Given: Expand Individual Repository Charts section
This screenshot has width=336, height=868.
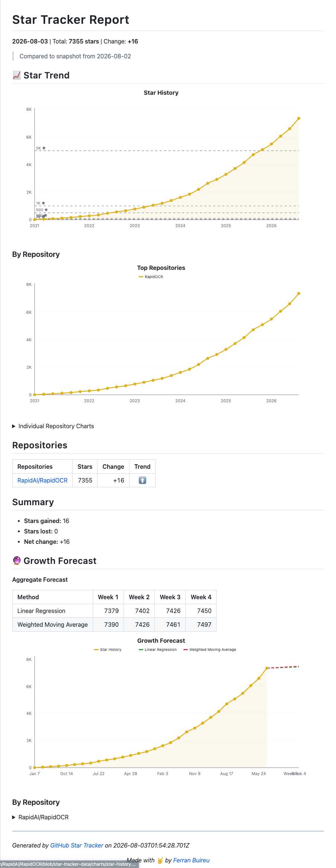Looking at the screenshot, I should pos(53,426).
